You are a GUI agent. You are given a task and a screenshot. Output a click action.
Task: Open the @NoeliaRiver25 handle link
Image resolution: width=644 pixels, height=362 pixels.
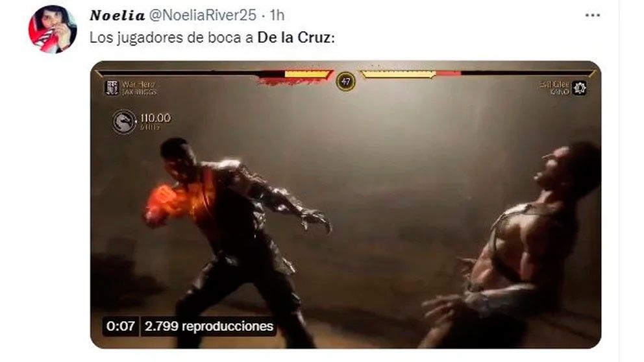(x=202, y=16)
